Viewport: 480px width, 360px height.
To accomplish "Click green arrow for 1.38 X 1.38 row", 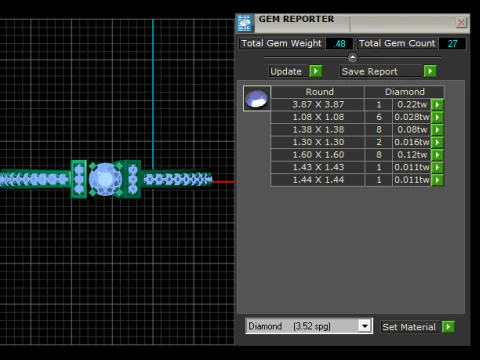I will [437, 130].
